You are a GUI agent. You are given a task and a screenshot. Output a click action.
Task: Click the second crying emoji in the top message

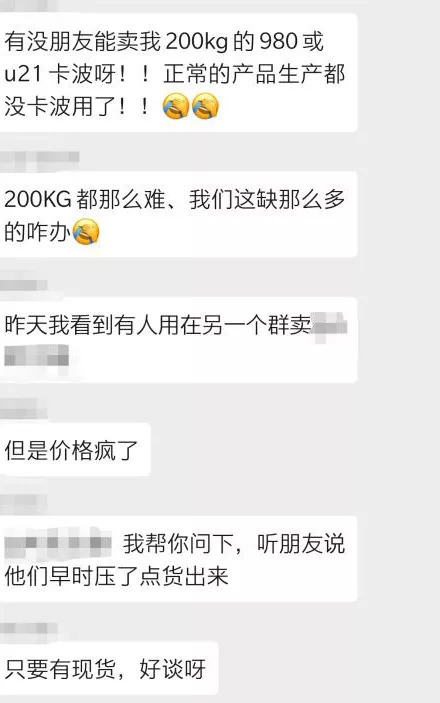click(x=205, y=106)
